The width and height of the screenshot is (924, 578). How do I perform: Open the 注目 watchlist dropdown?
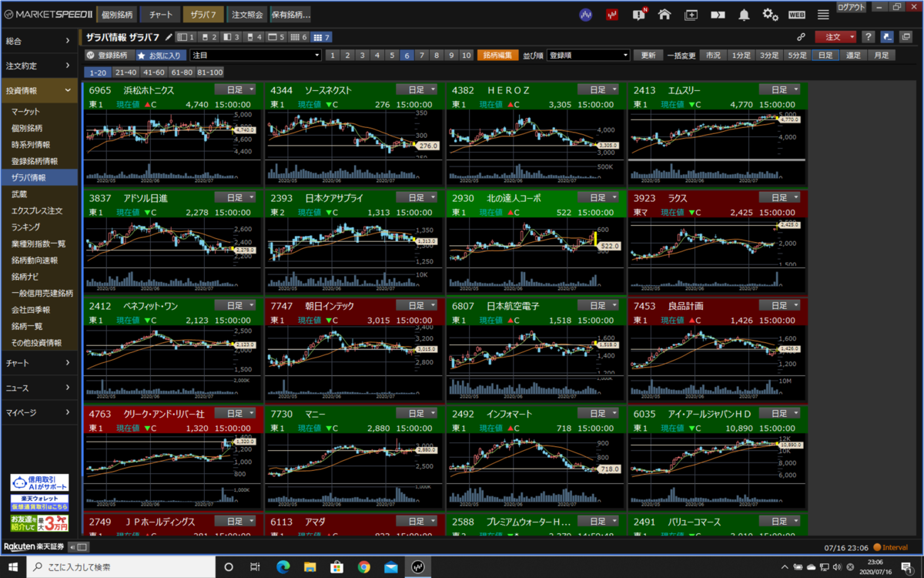256,55
